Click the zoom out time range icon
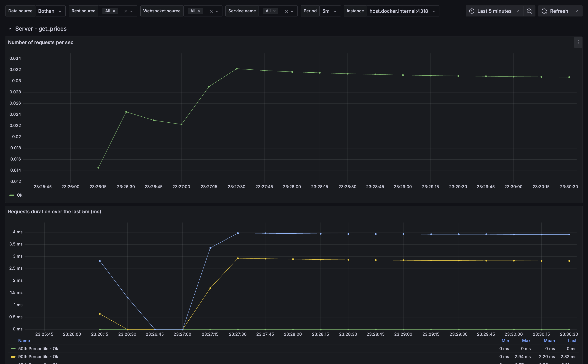 pyautogui.click(x=529, y=11)
